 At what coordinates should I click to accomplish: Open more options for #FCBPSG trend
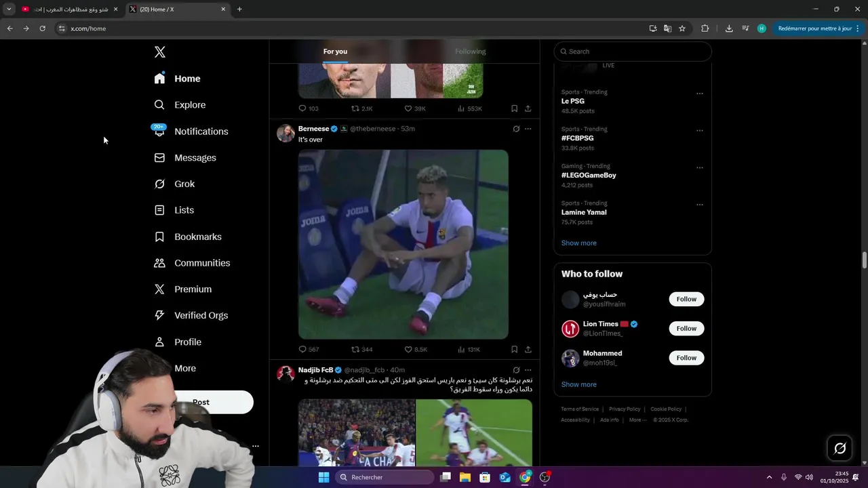coord(700,131)
